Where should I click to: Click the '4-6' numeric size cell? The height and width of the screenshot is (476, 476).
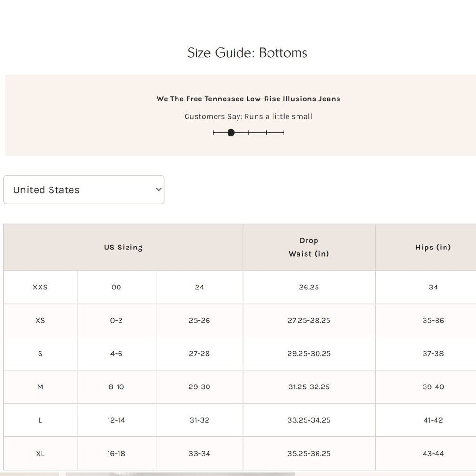coord(116,354)
